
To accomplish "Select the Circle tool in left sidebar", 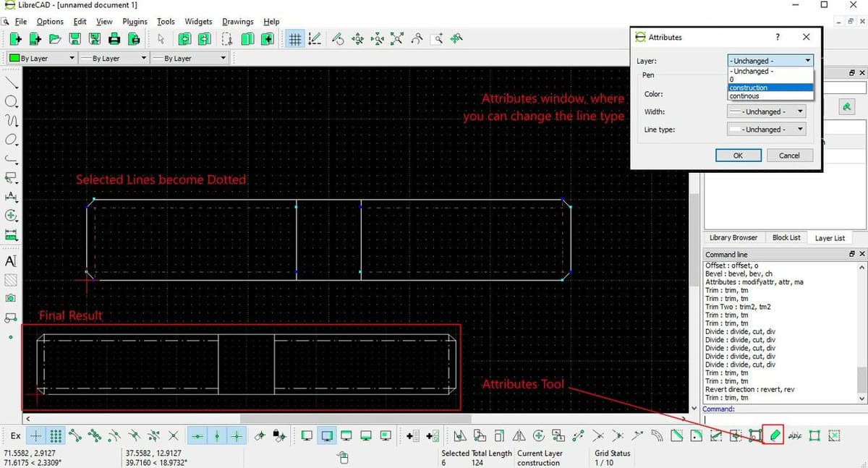I will (x=11, y=101).
